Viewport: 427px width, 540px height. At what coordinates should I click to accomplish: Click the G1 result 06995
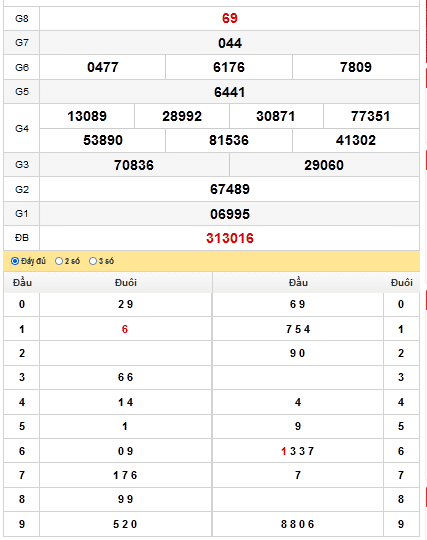pos(230,214)
